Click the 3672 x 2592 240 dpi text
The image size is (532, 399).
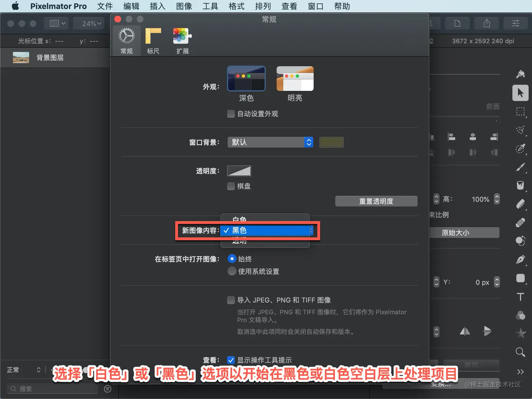pos(483,41)
